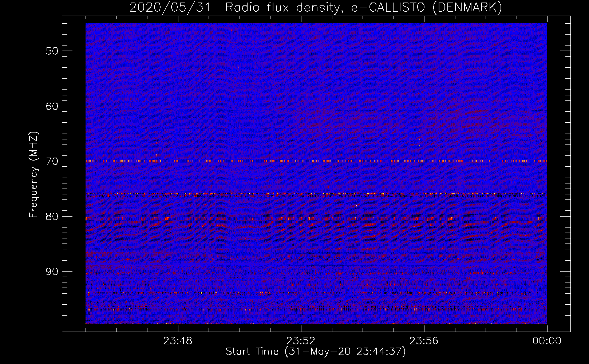
Task: Select the Frequency (MHZ) axis label
Action: click(33, 175)
